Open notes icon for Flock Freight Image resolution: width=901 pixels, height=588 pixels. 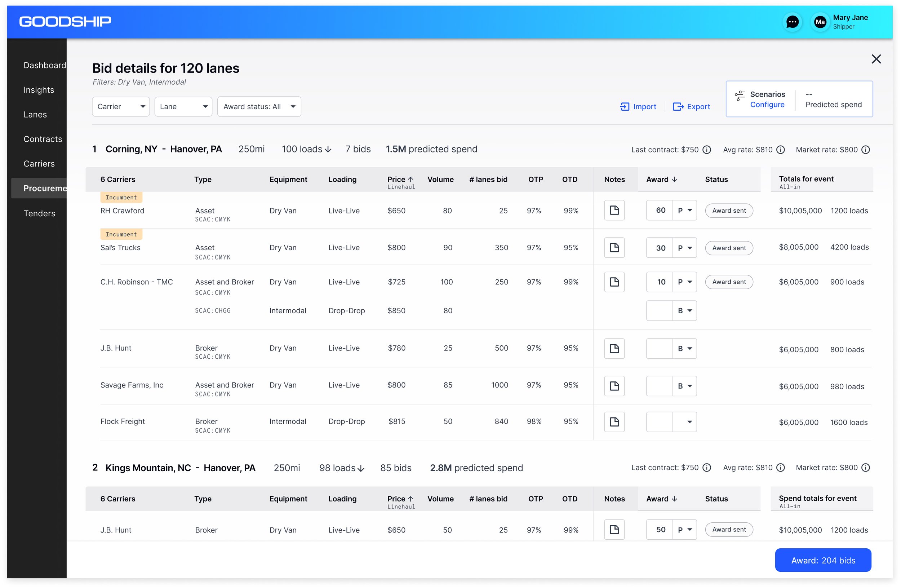[x=614, y=422]
